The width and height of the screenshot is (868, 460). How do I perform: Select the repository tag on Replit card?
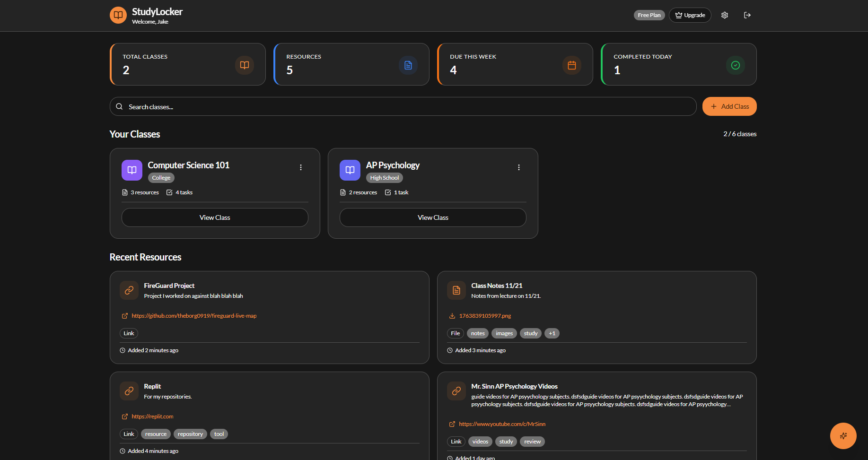tap(190, 434)
